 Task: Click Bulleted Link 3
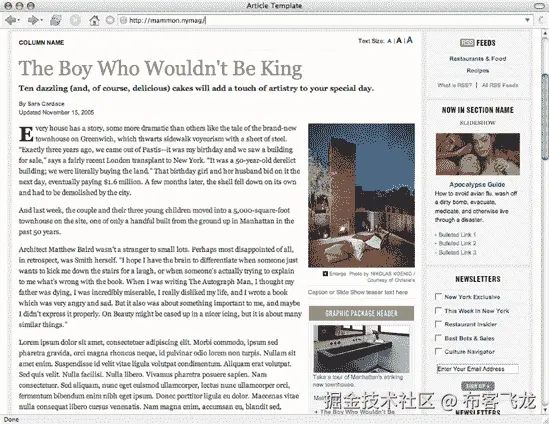click(x=457, y=252)
